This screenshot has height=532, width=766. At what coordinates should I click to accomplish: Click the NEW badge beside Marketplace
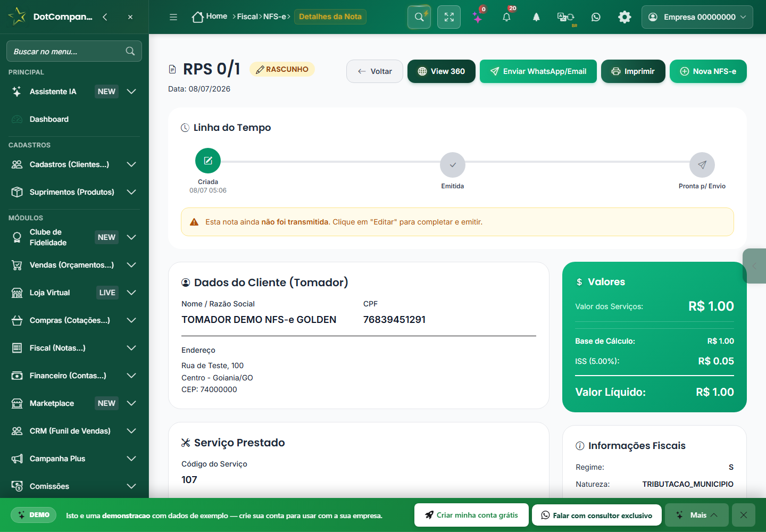[x=106, y=403]
